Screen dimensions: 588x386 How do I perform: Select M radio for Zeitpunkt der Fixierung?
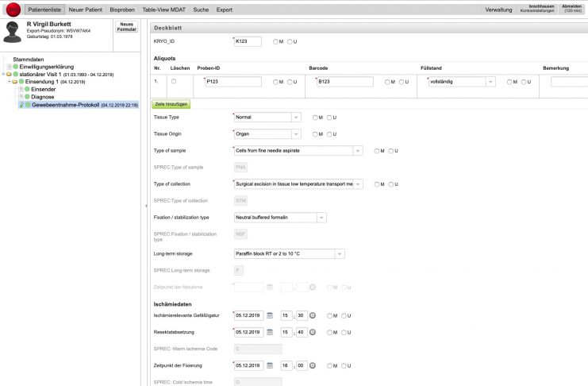click(x=329, y=365)
